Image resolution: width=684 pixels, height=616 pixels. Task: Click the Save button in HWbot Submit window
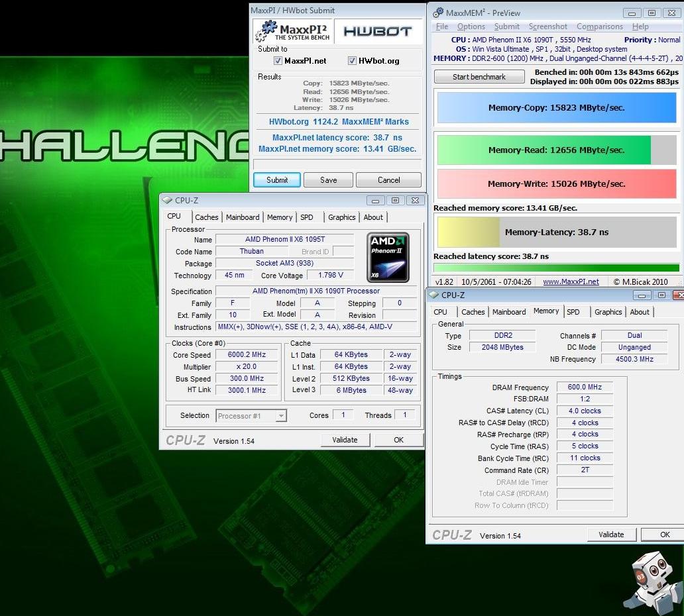point(328,180)
